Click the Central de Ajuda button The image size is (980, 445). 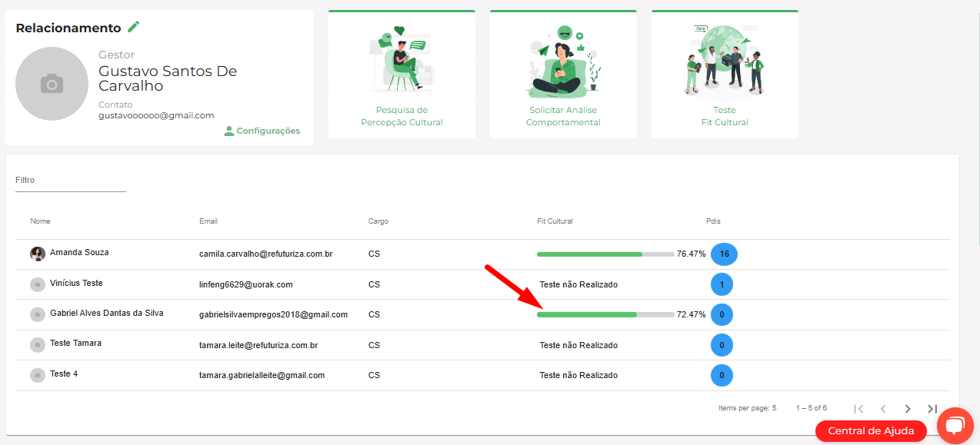pos(871,430)
